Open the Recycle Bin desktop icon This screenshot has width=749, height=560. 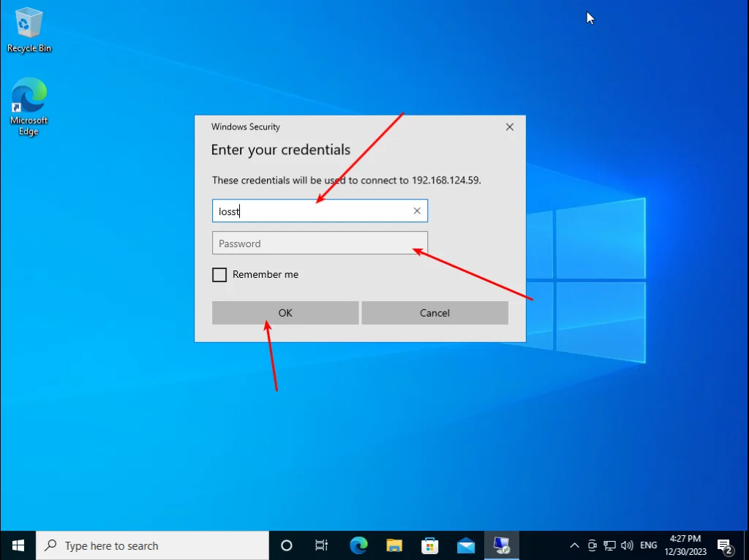(29, 30)
